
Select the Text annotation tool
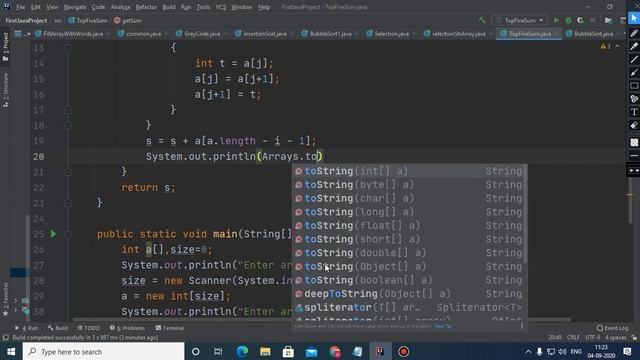coord(634,112)
